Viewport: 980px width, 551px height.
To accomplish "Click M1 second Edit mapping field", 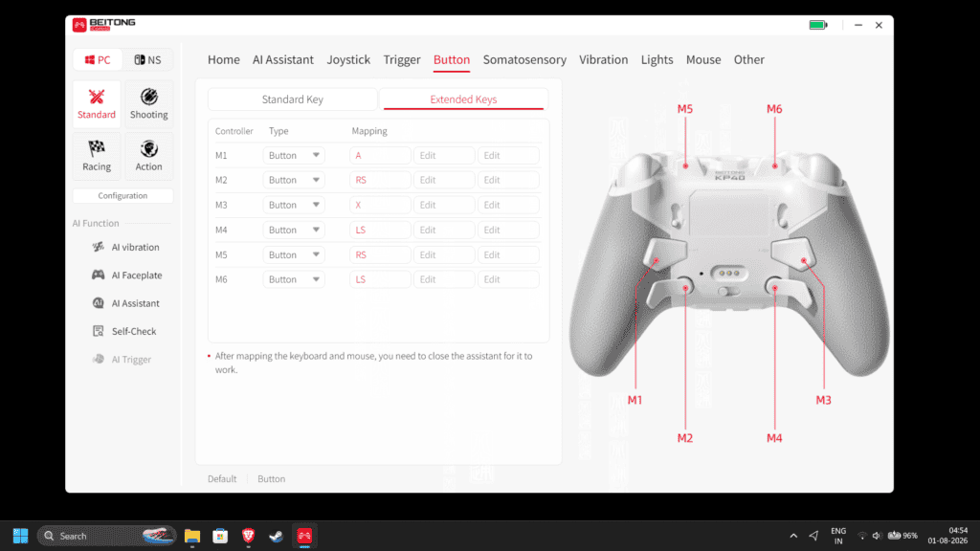I will click(x=444, y=156).
